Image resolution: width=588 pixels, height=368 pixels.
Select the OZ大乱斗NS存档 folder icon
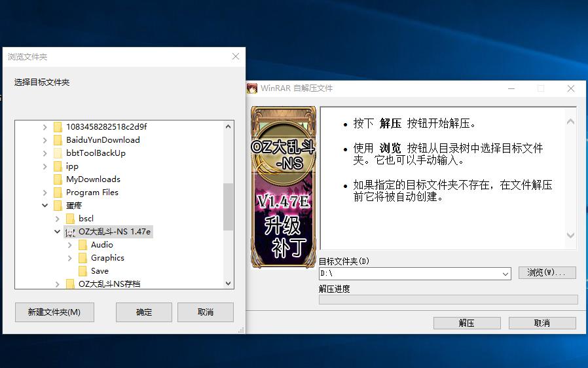point(70,284)
